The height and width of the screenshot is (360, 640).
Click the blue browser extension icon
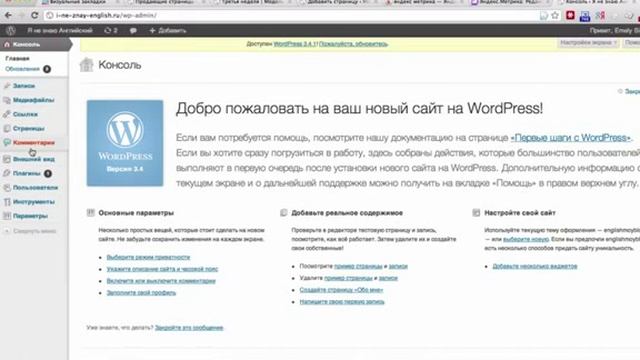(585, 16)
